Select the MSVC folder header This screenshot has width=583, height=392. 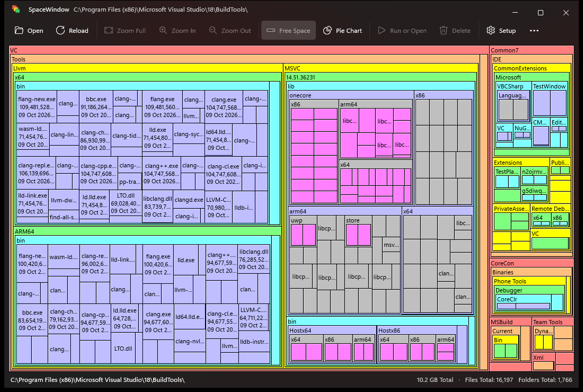coord(381,68)
